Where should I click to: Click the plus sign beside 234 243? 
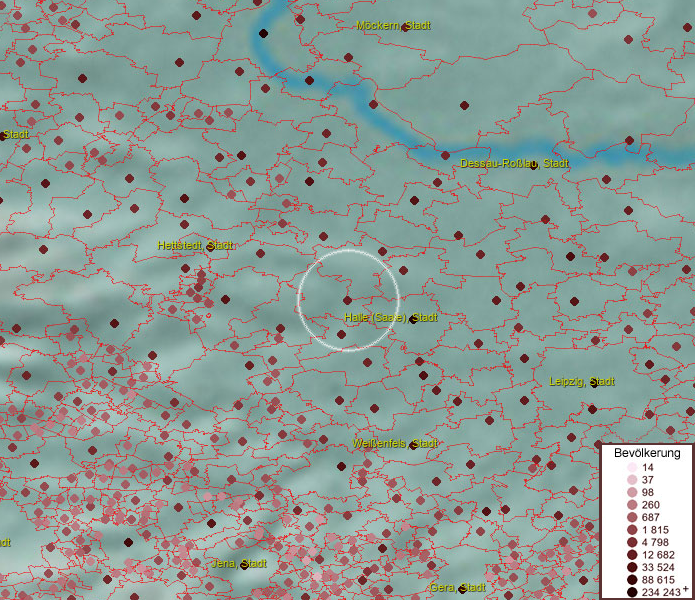click(x=686, y=590)
